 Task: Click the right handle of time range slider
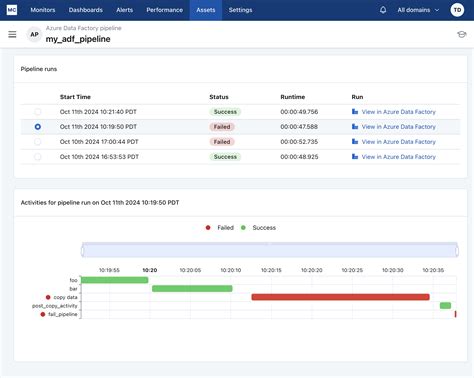457,251
